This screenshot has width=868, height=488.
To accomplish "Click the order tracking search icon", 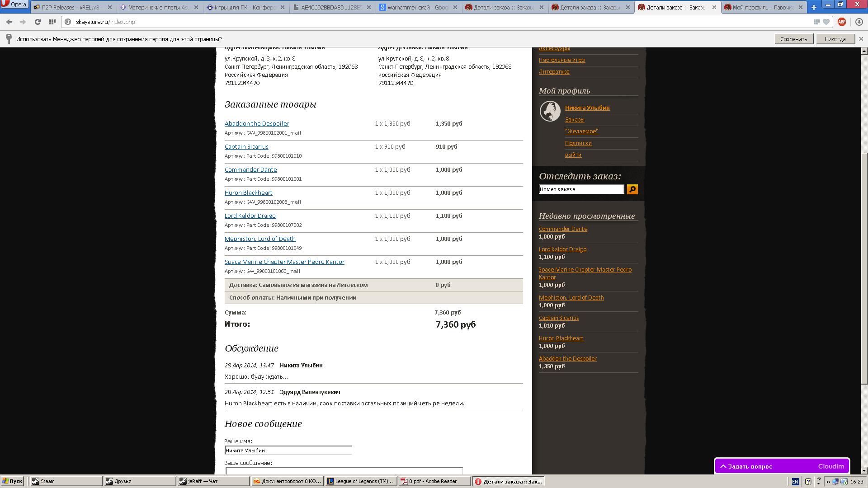I will pyautogui.click(x=632, y=189).
